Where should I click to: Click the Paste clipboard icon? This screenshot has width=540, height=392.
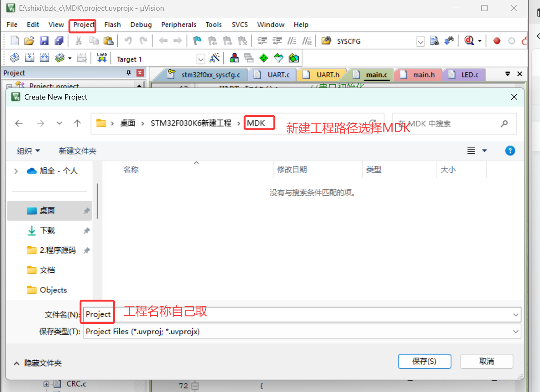109,40
